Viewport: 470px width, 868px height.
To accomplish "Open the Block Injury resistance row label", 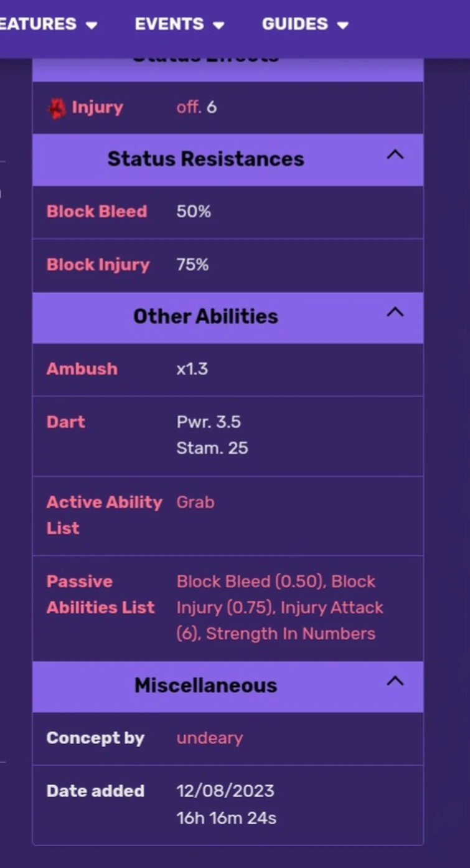I will (98, 265).
